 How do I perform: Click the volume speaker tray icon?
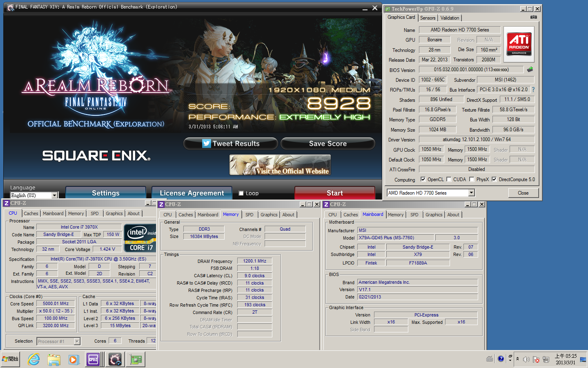coord(526,359)
